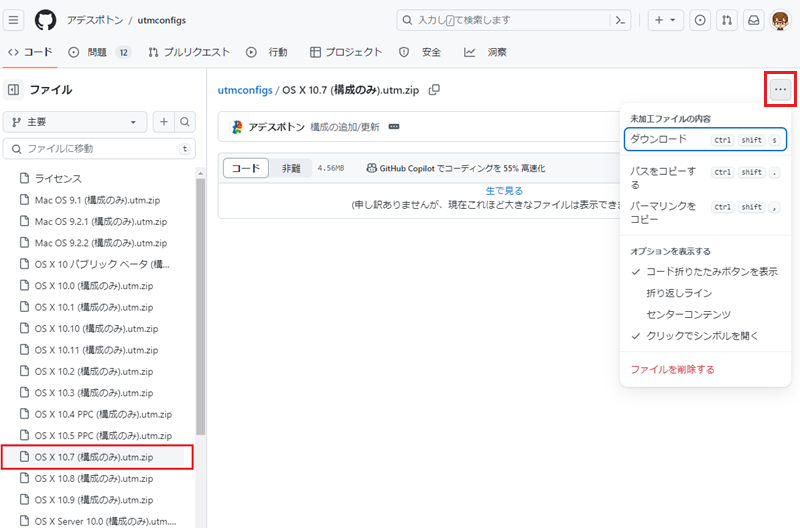This screenshot has height=528, width=800.
Task: Click the アデスポトン owner link in header
Action: coord(95,20)
